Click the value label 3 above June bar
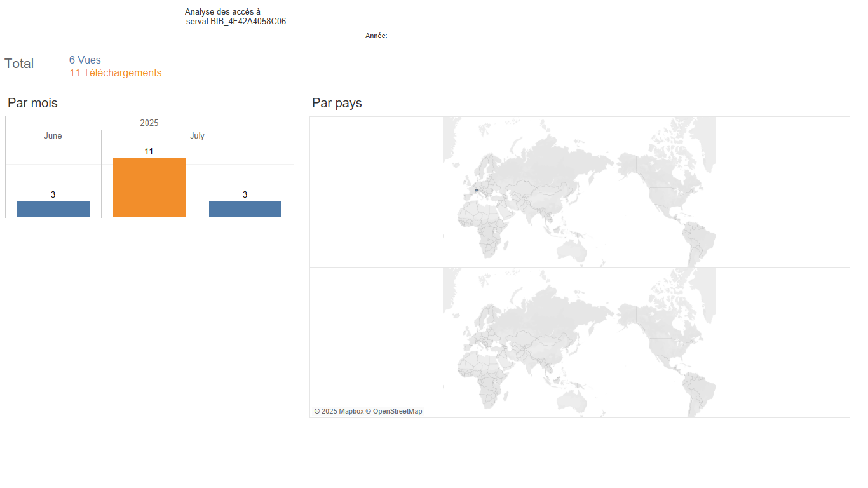Image resolution: width=868 pixels, height=488 pixels. [x=53, y=195]
